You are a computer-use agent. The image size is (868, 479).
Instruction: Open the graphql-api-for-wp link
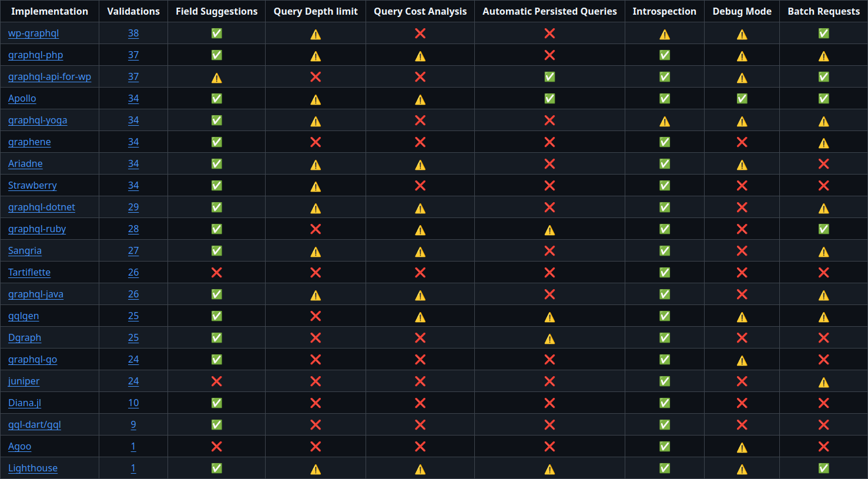pyautogui.click(x=49, y=77)
